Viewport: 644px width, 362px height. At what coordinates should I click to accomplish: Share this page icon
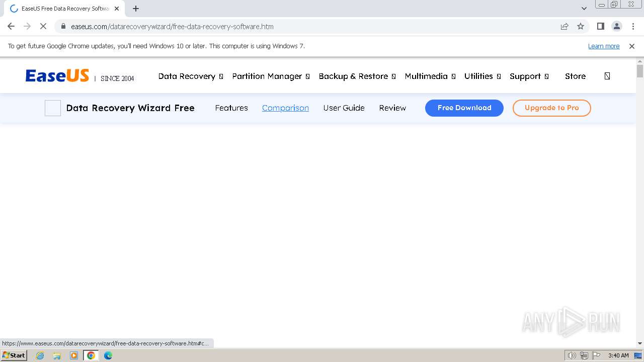tap(565, 26)
